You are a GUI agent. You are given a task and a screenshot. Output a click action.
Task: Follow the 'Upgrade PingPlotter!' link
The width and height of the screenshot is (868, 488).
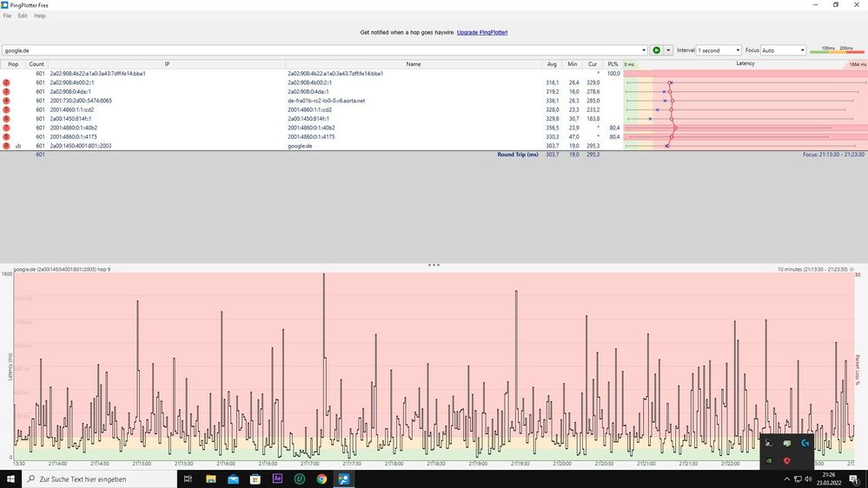coord(482,33)
